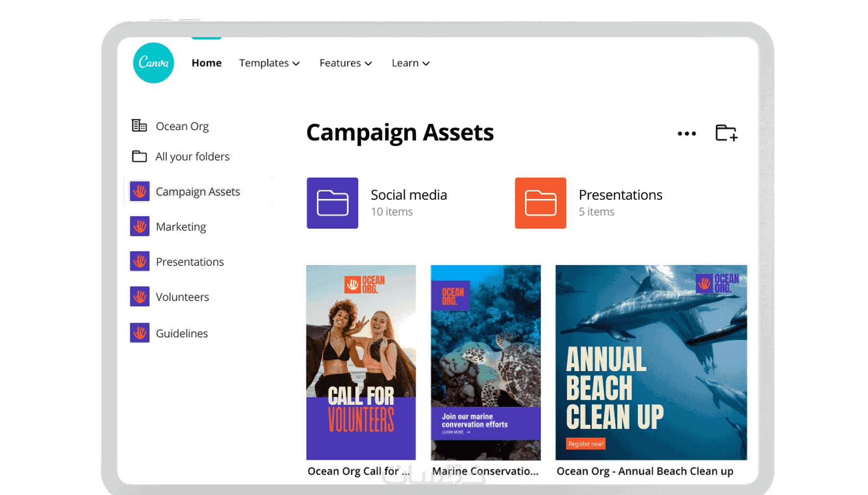Screen dimensions: 868x495
Task: Open All your folders
Action: point(192,157)
